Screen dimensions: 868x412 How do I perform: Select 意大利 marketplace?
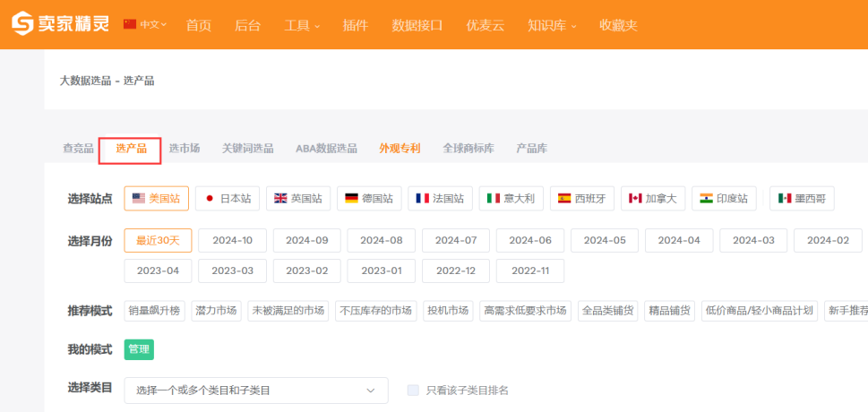pos(511,198)
